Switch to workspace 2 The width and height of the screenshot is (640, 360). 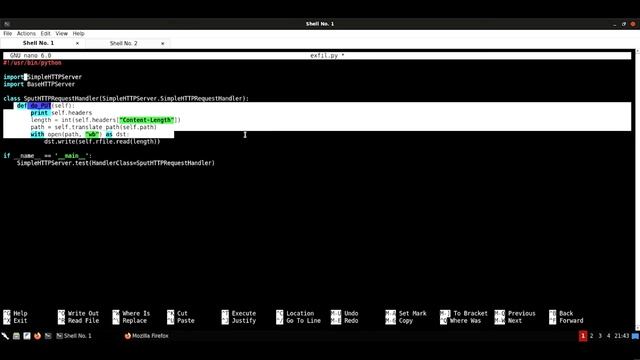point(591,336)
